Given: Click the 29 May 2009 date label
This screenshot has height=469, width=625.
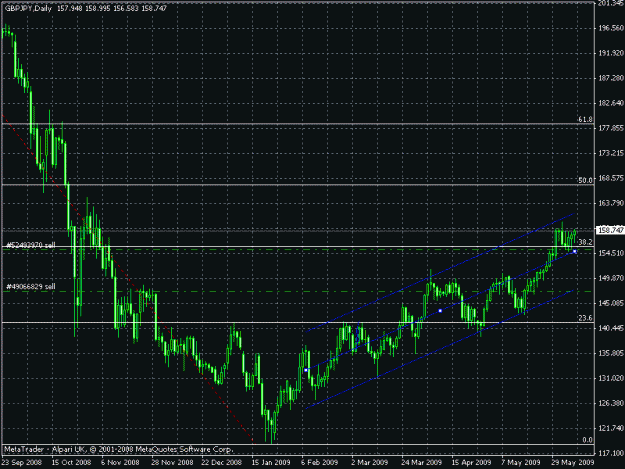Looking at the screenshot, I should [x=573, y=462].
